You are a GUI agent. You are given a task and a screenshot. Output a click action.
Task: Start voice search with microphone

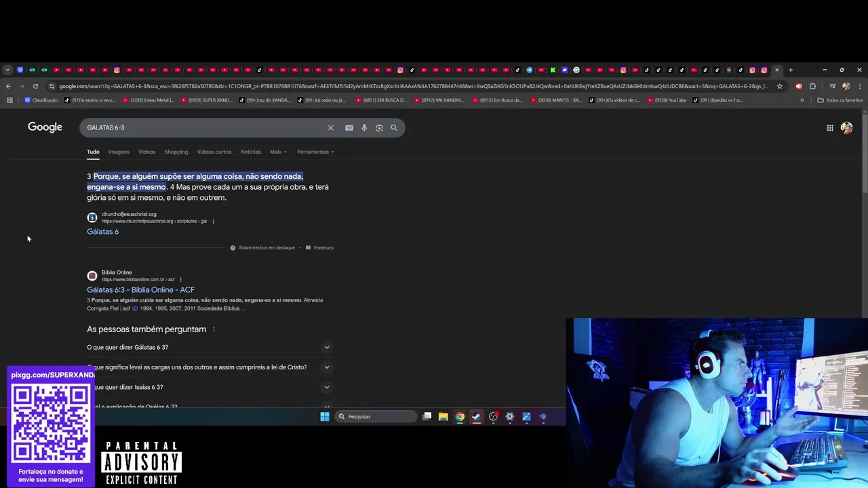pyautogui.click(x=364, y=127)
